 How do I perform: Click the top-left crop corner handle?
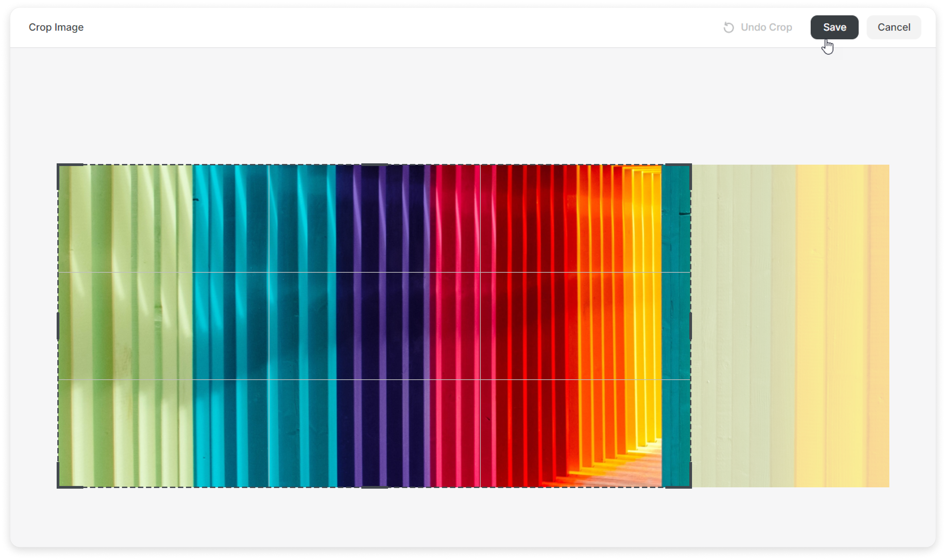pyautogui.click(x=69, y=176)
